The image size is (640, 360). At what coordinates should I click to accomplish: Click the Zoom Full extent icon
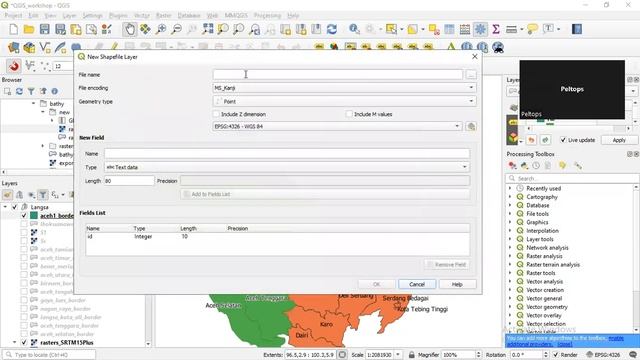point(208,29)
